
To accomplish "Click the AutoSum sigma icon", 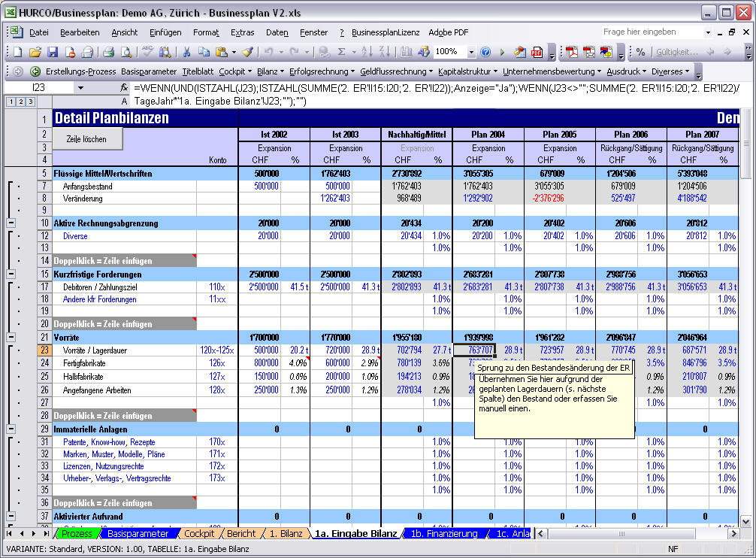I will click(342, 52).
